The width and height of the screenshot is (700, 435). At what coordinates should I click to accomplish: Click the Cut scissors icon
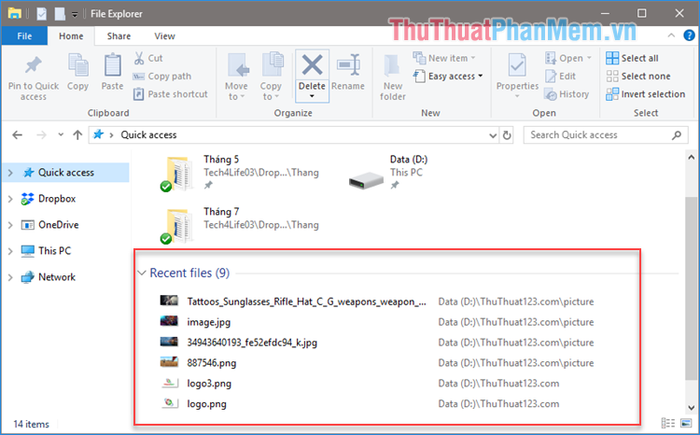(139, 58)
